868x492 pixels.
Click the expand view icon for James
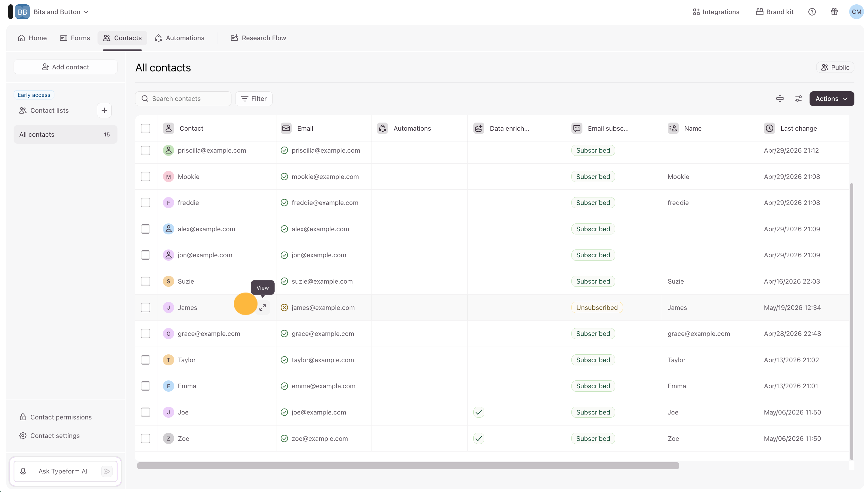[x=263, y=308]
